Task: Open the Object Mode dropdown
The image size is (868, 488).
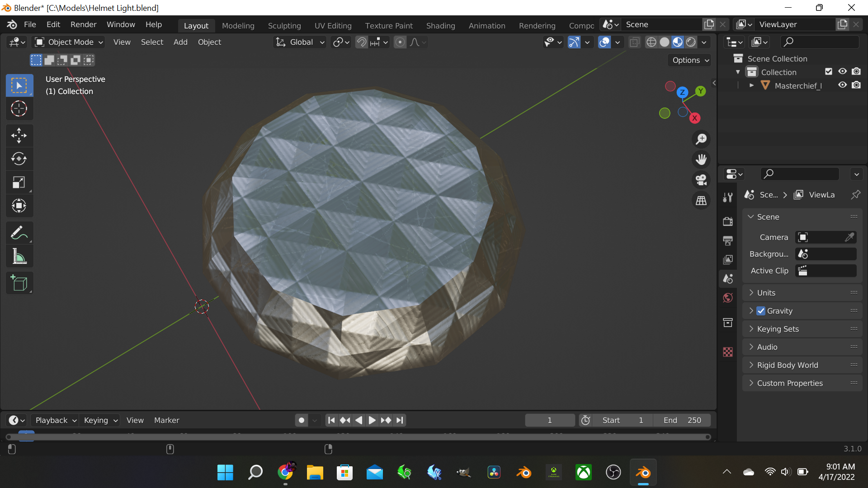Action: [x=70, y=42]
